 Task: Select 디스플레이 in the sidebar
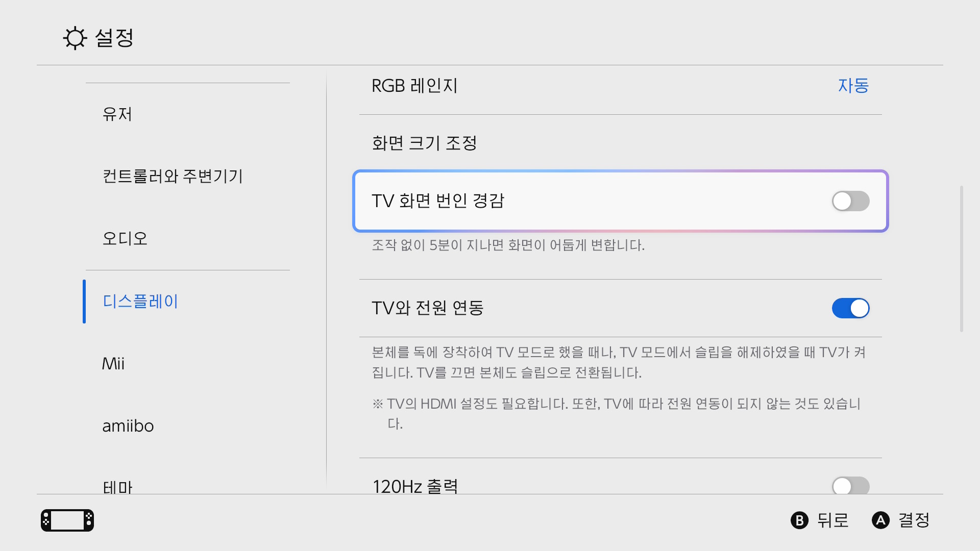click(x=140, y=301)
